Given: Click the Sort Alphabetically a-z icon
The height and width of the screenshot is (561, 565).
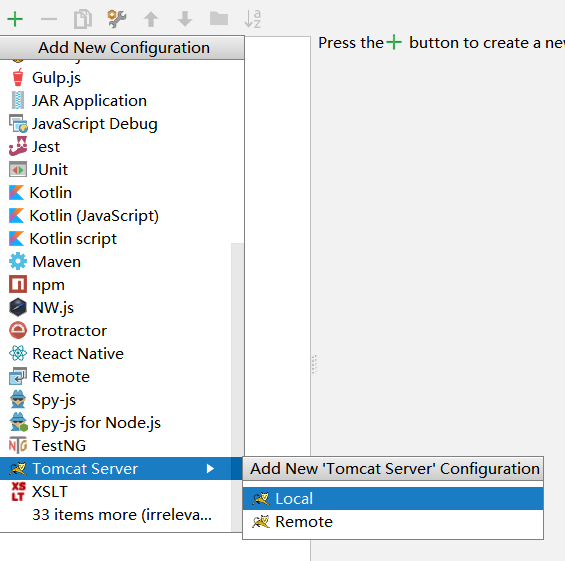Looking at the screenshot, I should point(253,19).
